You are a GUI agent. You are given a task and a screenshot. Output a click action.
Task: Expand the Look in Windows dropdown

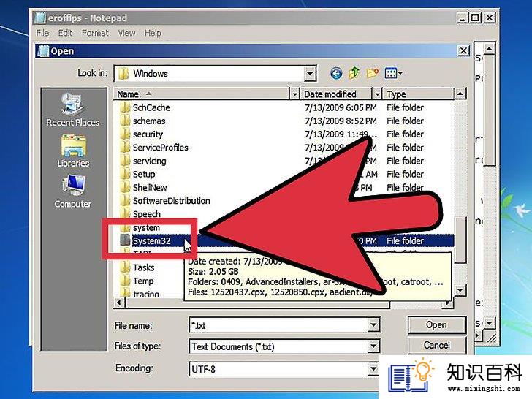(309, 73)
